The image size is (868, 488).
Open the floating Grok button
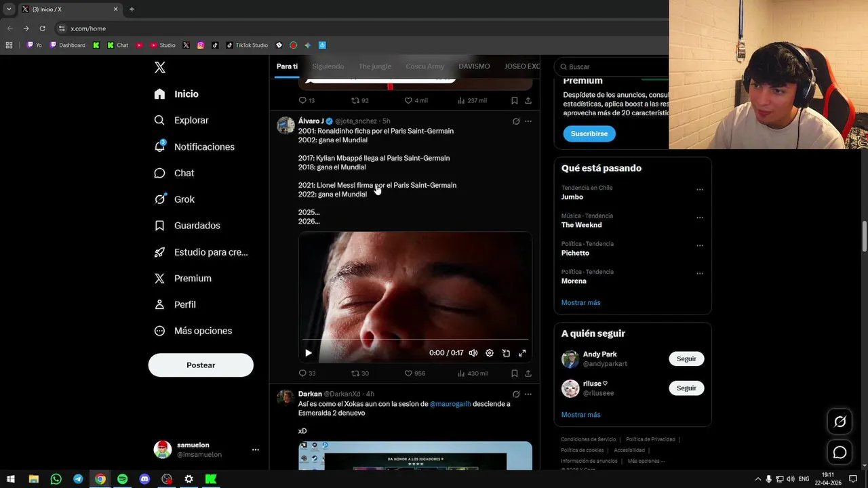[x=840, y=422]
